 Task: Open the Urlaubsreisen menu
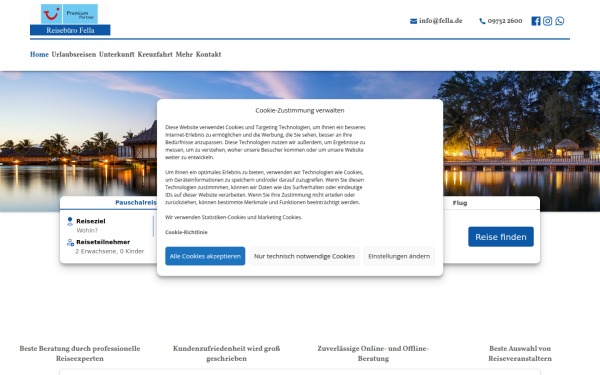[x=74, y=54]
